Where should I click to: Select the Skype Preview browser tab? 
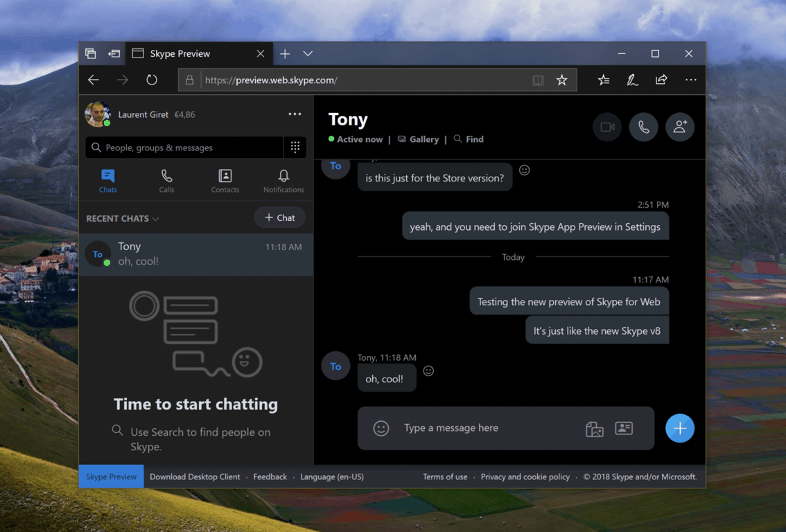(x=199, y=53)
